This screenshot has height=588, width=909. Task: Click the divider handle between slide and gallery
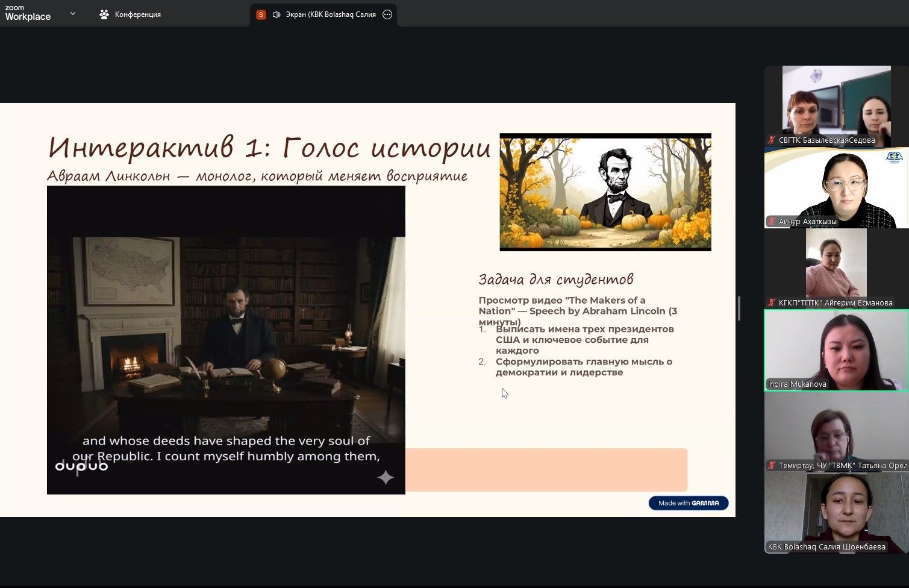(739, 308)
